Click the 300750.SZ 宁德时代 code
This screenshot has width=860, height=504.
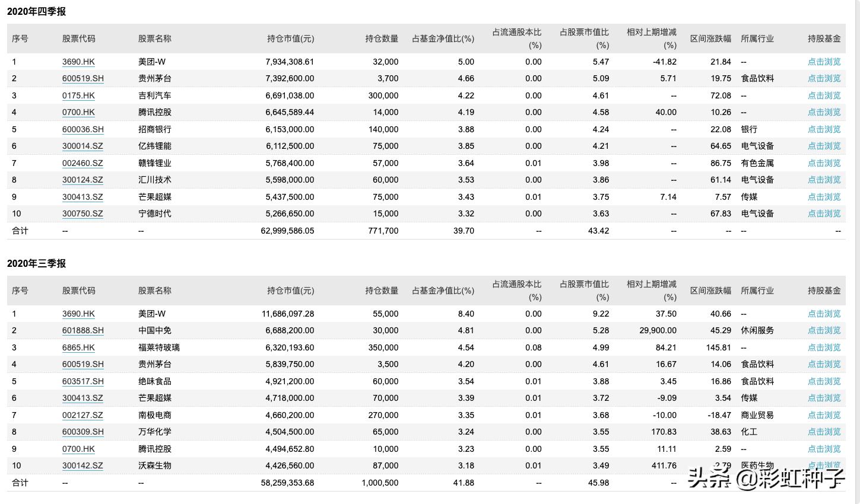82,213
